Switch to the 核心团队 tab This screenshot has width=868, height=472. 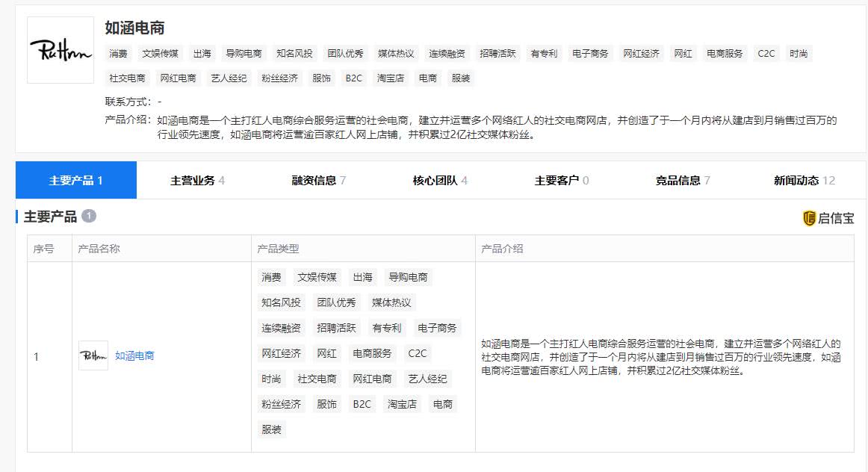tap(440, 181)
